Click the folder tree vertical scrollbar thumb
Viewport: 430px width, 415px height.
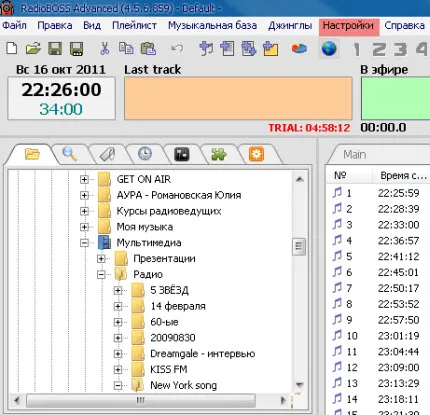(299, 247)
